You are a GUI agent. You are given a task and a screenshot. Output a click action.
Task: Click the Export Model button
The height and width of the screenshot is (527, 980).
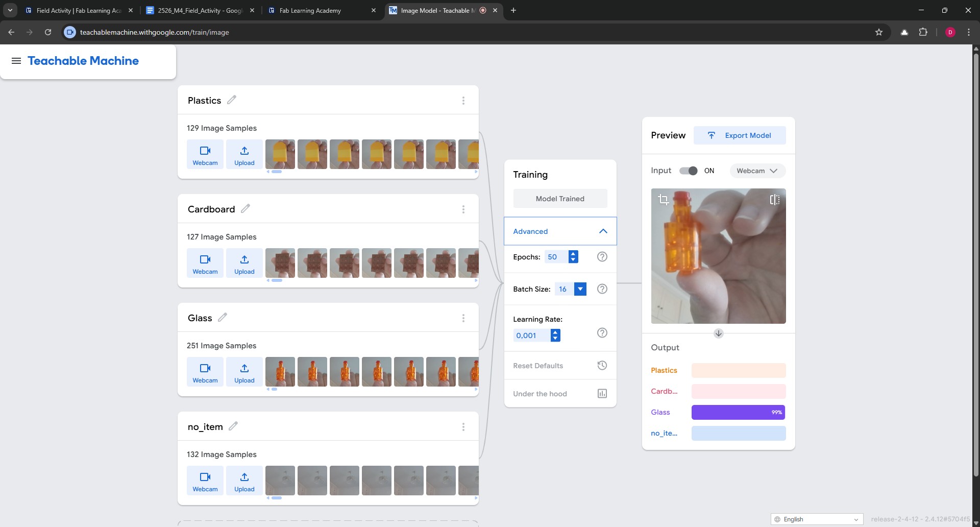pyautogui.click(x=739, y=135)
